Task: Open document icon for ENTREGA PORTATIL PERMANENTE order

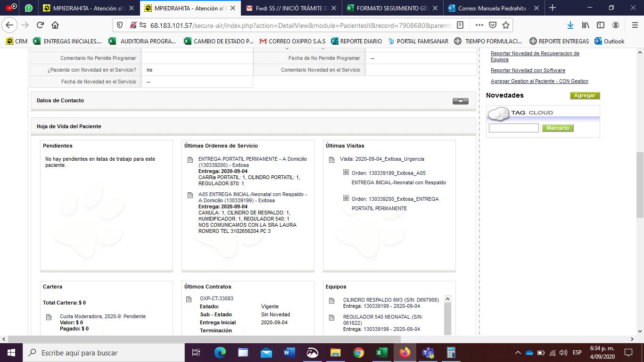Action: [190, 160]
